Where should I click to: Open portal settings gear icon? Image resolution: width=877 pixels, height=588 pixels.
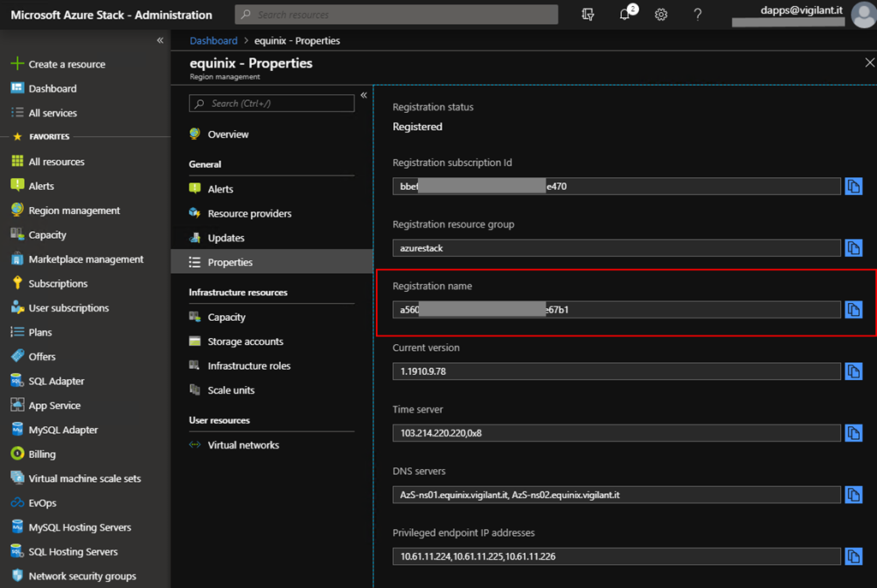coord(661,15)
